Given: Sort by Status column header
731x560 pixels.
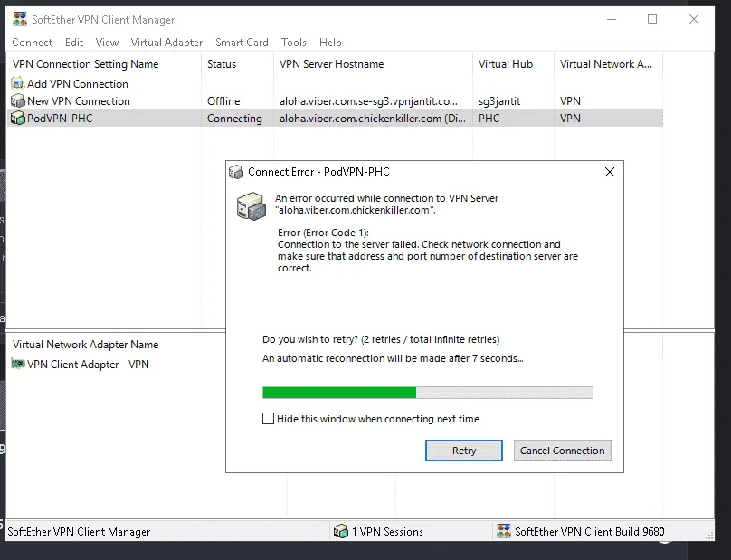Looking at the screenshot, I should click(237, 64).
